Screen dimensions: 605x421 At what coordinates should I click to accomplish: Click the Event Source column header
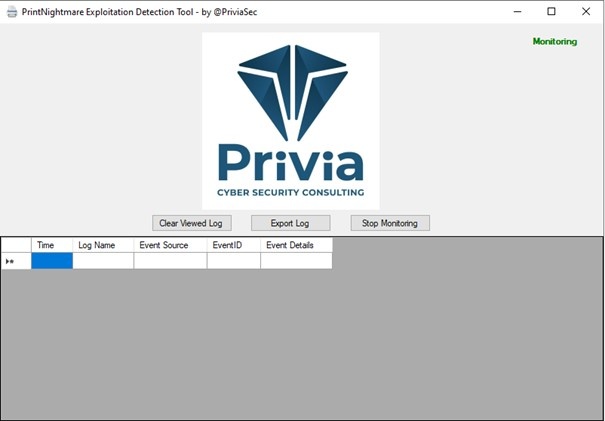[170, 245]
